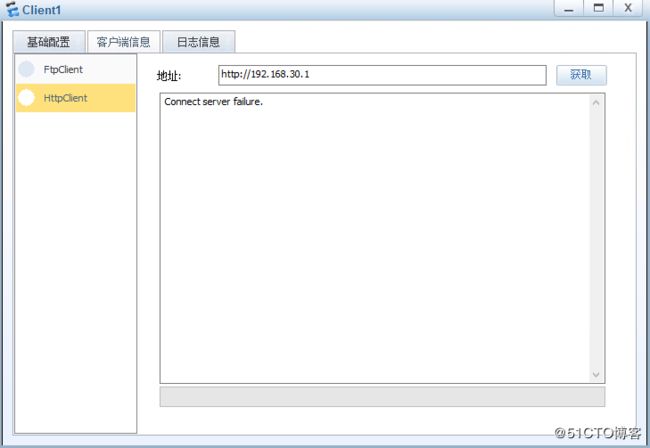Select FtpClient in the client list
This screenshot has width=650, height=448.
pos(76,69)
